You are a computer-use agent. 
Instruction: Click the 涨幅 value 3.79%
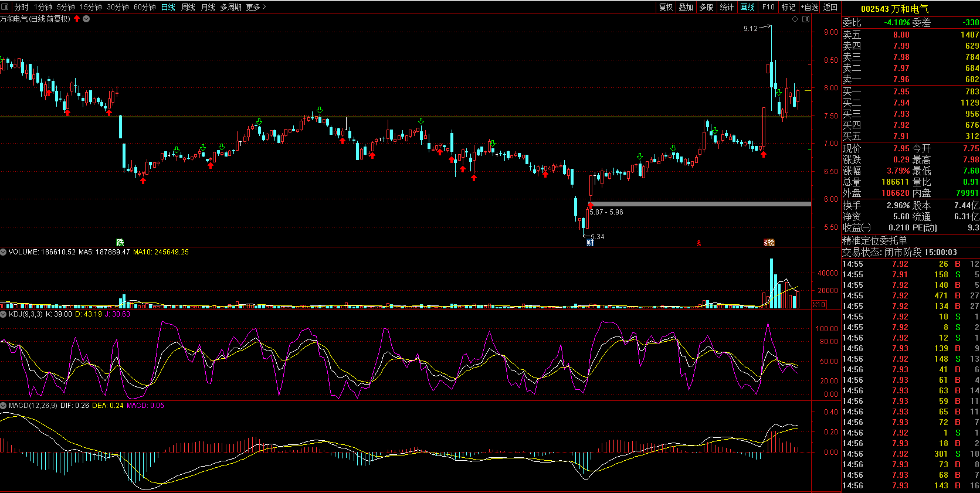pyautogui.click(x=898, y=171)
